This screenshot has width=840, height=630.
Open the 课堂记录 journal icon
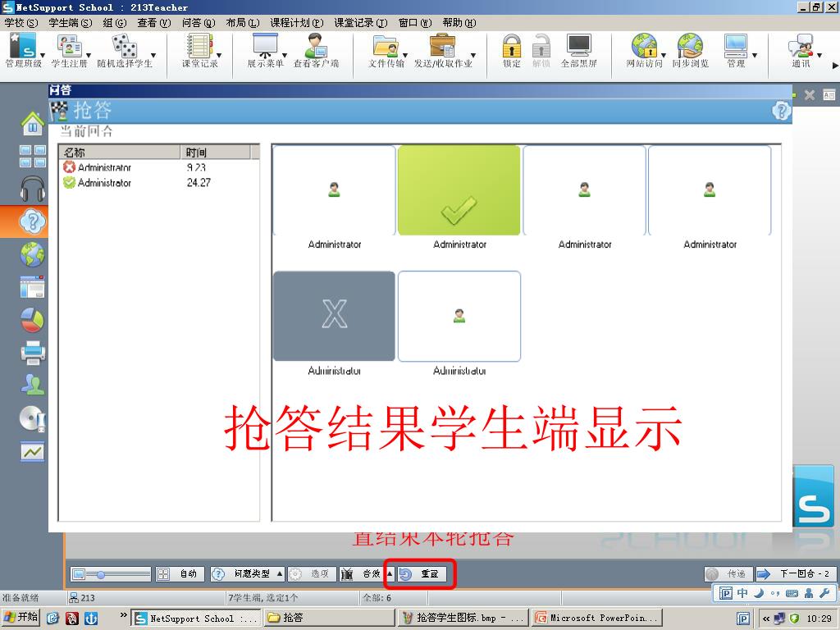point(200,50)
